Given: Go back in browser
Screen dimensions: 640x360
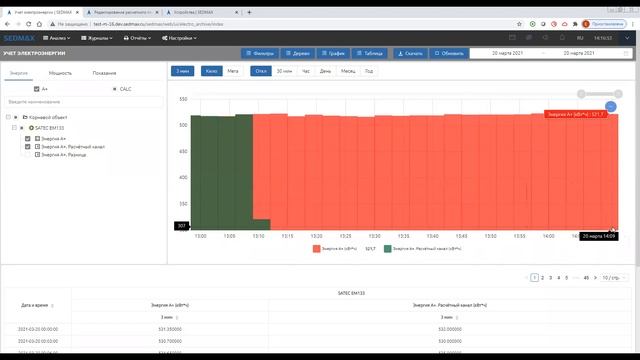Looking at the screenshot, I should click(7, 24).
